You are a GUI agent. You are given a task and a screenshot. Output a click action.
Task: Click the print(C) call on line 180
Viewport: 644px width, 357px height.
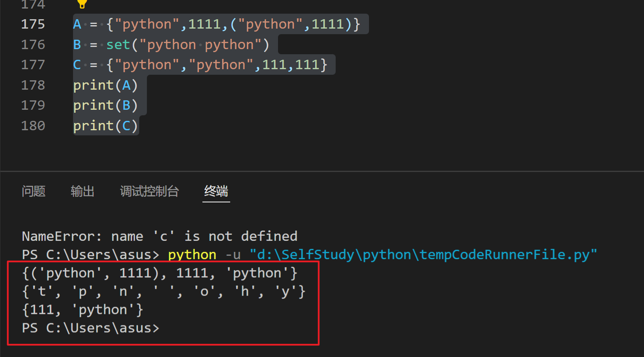point(105,125)
